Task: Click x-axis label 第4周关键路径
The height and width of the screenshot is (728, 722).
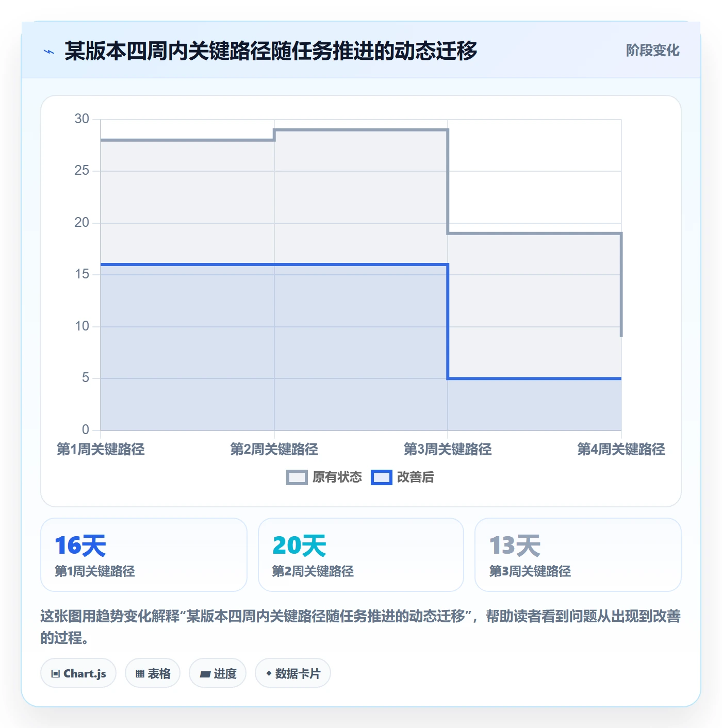Action: (621, 449)
